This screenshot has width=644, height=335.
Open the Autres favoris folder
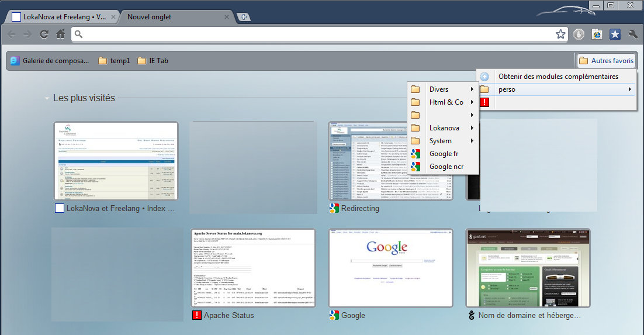tap(605, 61)
